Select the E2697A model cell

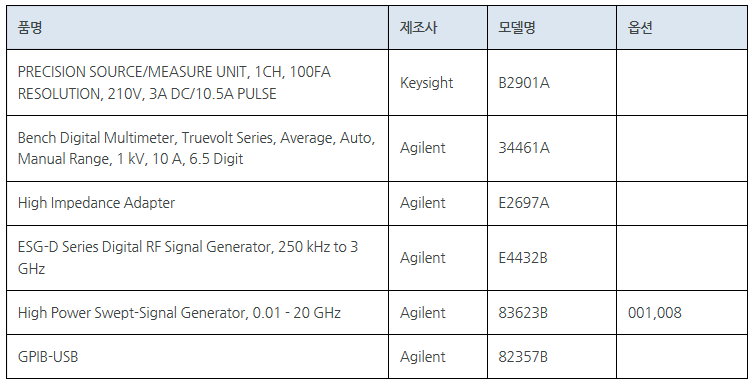point(552,203)
